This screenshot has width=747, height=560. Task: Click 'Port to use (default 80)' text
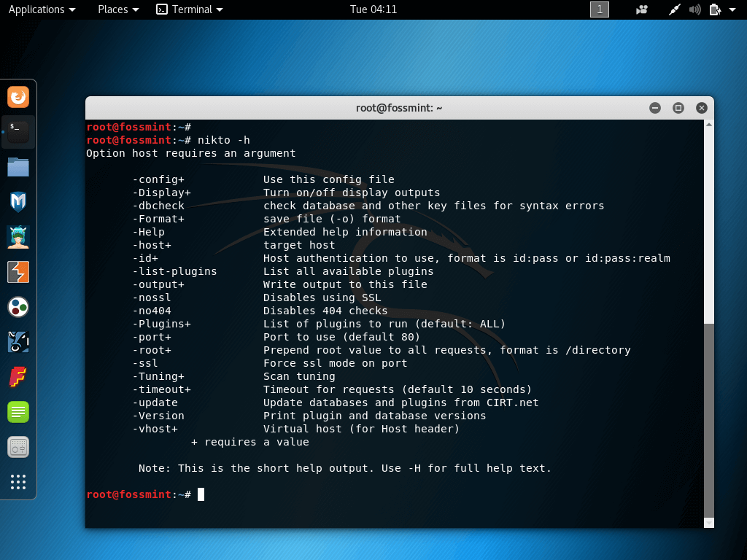(341, 337)
